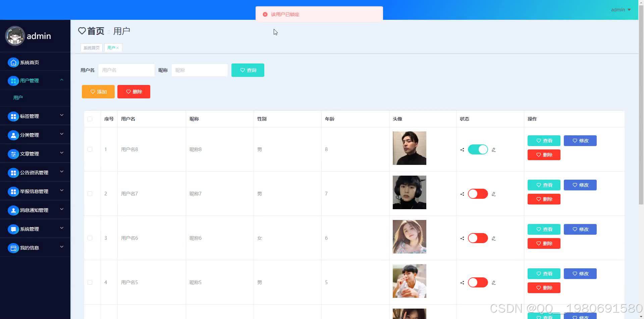Viewport: 644px width, 319px height.
Task: Expand the 文章管理 menu chevron
Action: [62, 153]
